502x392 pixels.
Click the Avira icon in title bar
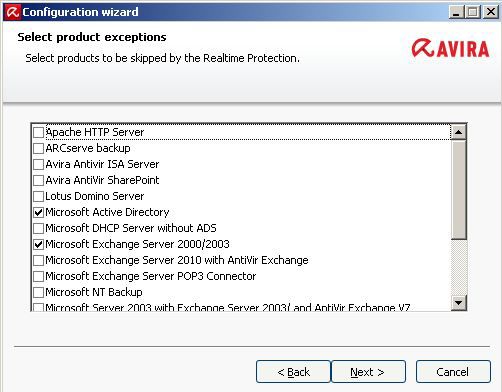(13, 12)
